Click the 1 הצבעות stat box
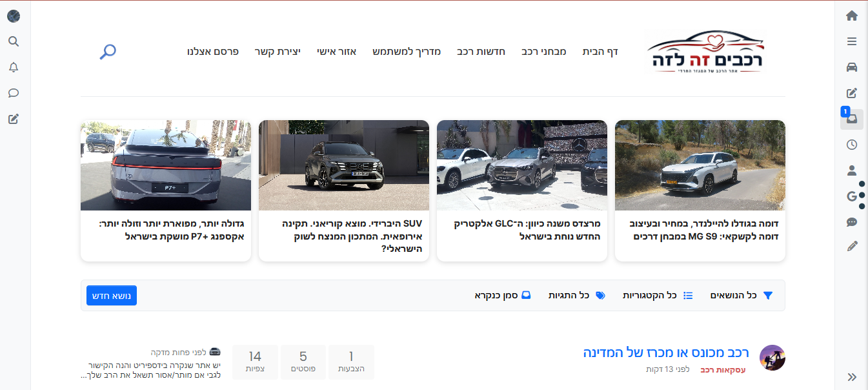Viewport: 868px width, 390px height. (351, 362)
